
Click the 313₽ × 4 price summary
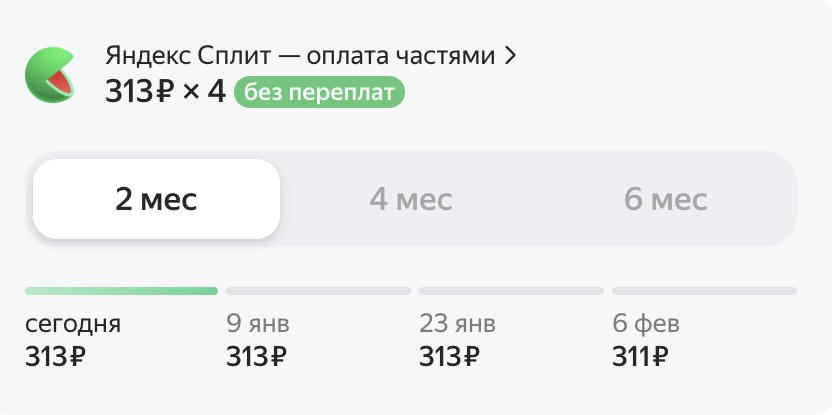[x=165, y=92]
